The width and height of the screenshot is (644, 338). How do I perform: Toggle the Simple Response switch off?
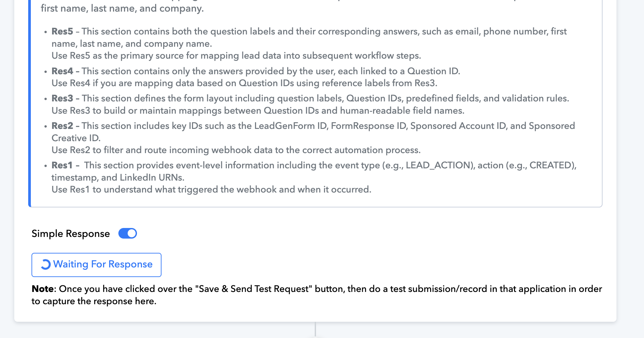coord(128,233)
